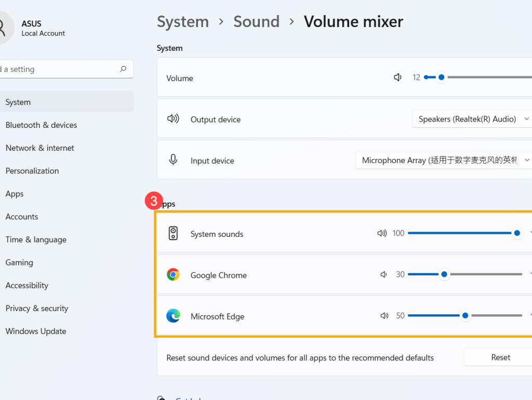The image size is (532, 400).
Task: Click the magnifier icon in the search box
Action: 123,69
